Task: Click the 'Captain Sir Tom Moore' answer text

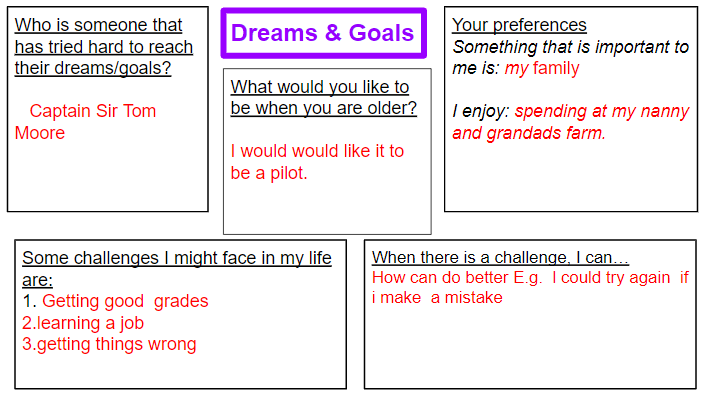Action: point(85,122)
